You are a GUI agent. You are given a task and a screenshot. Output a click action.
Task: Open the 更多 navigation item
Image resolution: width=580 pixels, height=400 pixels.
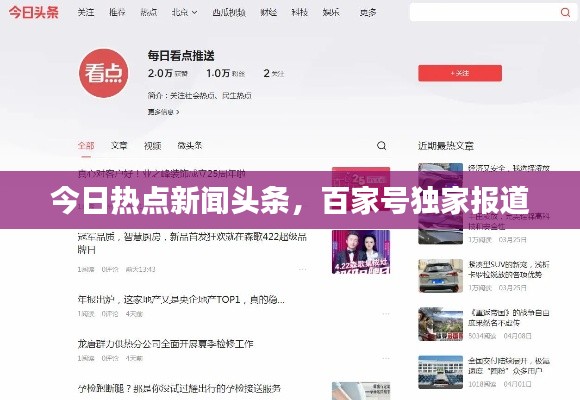point(368,12)
